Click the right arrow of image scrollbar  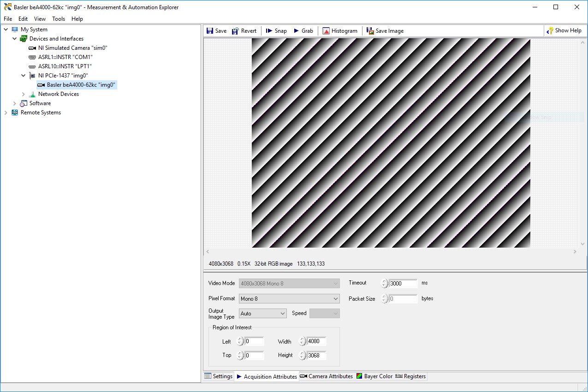click(575, 251)
